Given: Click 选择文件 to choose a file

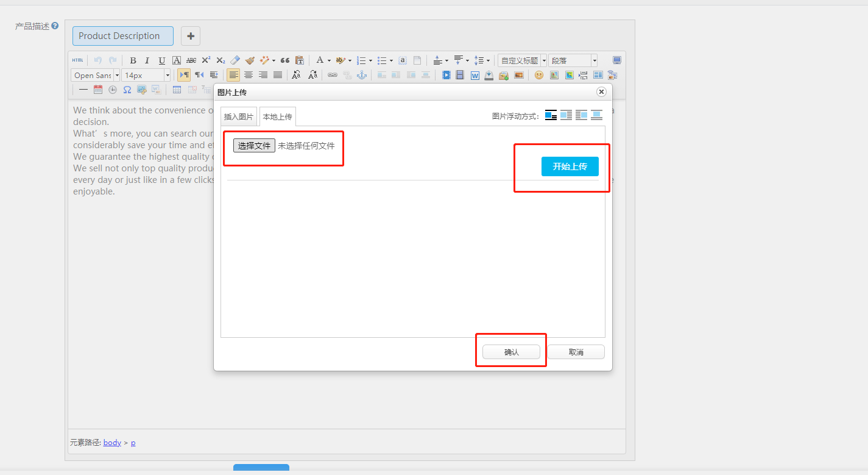Looking at the screenshot, I should pos(254,146).
